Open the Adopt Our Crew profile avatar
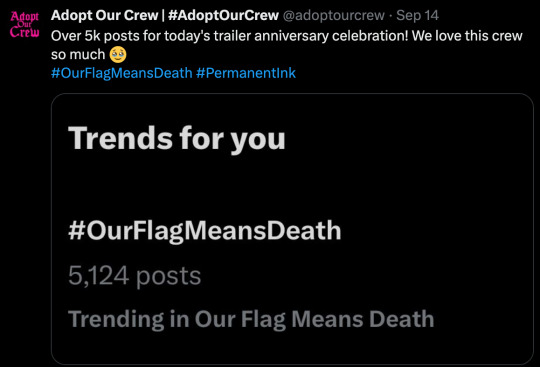This screenshot has height=367, width=540. (x=24, y=24)
